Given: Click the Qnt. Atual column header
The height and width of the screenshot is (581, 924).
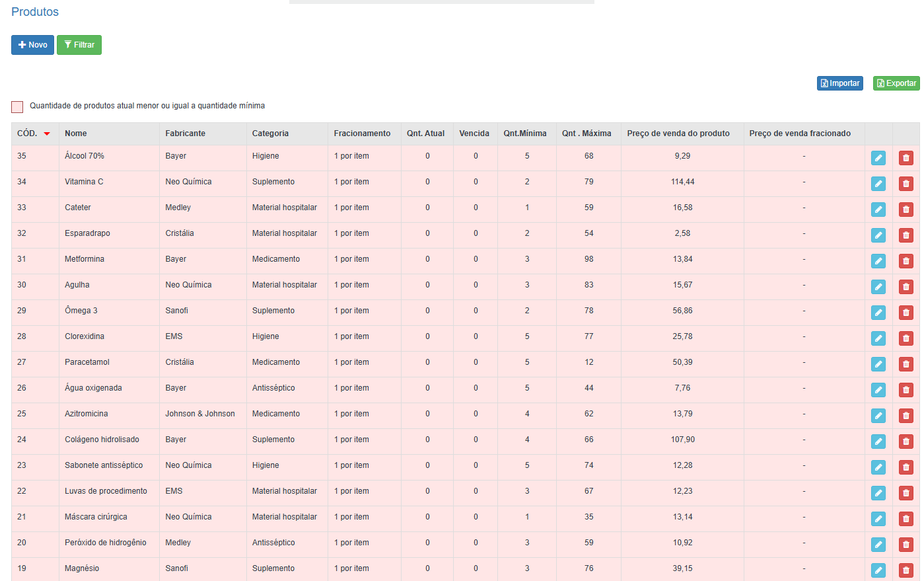Looking at the screenshot, I should (425, 134).
